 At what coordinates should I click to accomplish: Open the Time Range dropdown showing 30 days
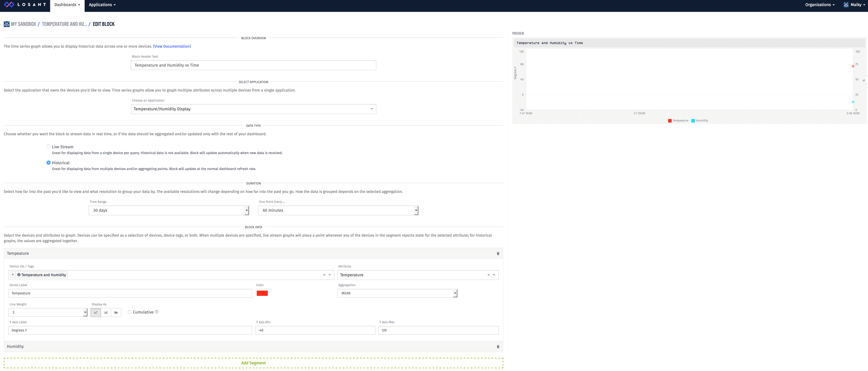click(x=169, y=210)
